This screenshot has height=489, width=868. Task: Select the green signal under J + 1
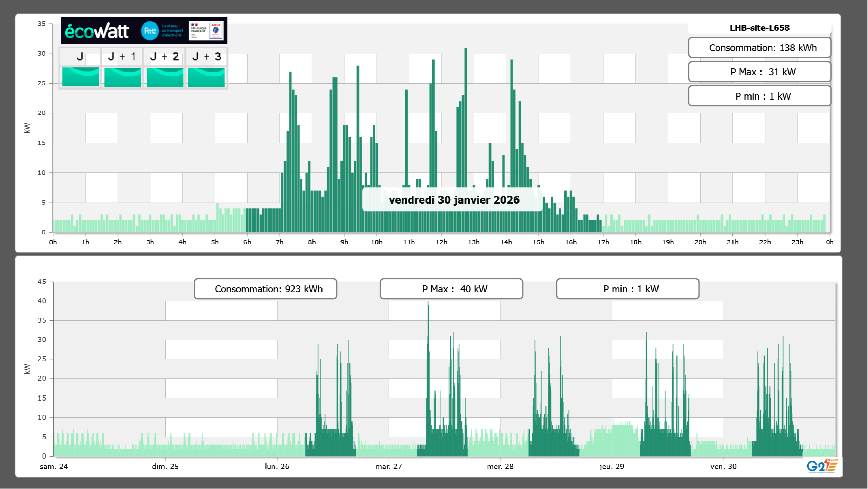tap(122, 77)
